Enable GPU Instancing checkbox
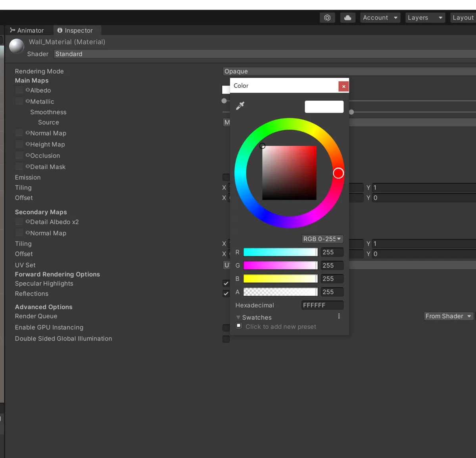The height and width of the screenshot is (458, 476). 226,328
